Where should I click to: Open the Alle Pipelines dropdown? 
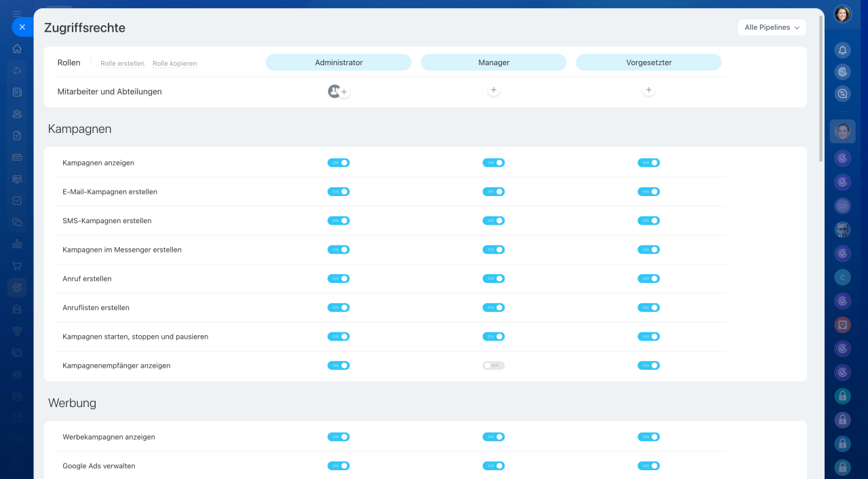772,27
